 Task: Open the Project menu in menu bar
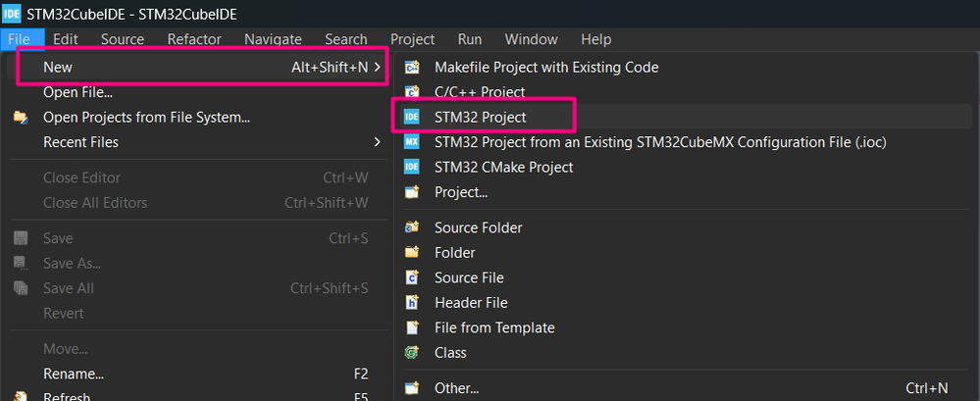click(x=412, y=39)
